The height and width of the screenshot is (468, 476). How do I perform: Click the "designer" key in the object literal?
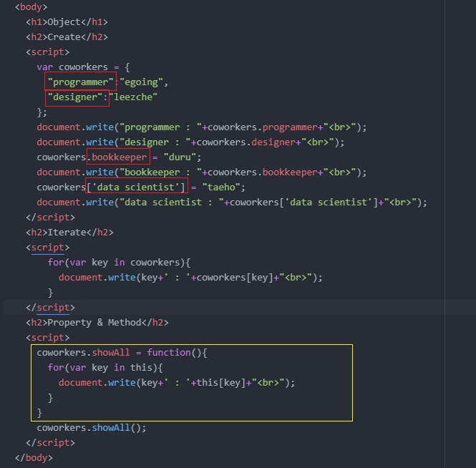75,97
